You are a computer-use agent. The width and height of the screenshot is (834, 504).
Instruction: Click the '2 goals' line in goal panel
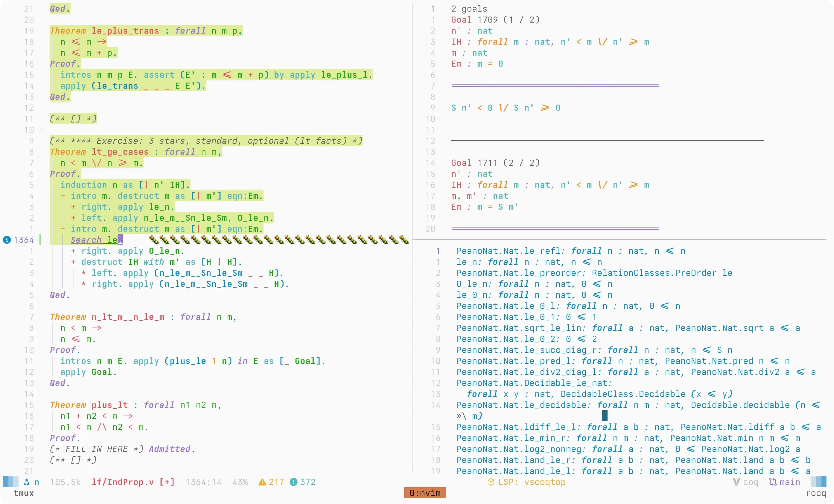tap(469, 9)
